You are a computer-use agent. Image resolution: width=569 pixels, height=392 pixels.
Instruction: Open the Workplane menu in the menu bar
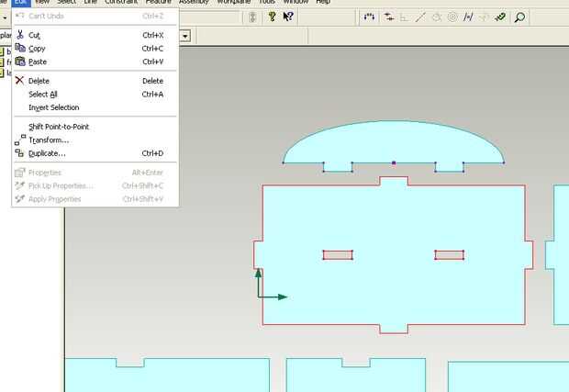click(x=234, y=2)
